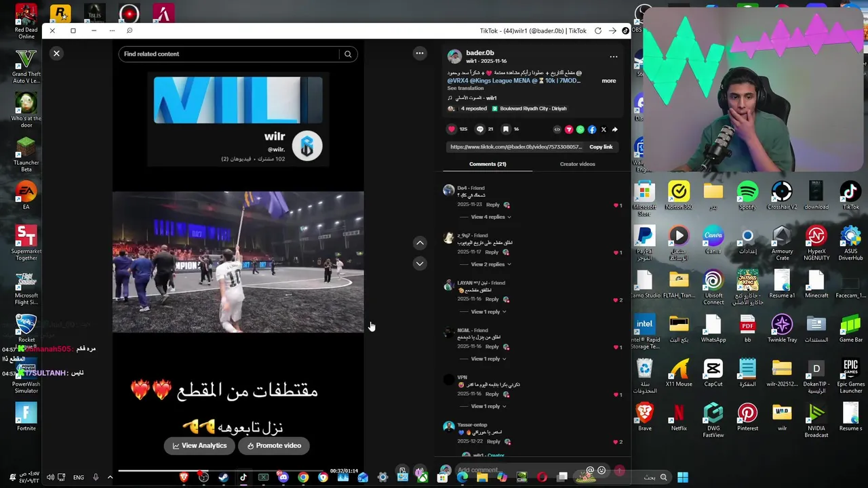Click the share arrow icon
The height and width of the screenshot is (488, 868).
[615, 129]
